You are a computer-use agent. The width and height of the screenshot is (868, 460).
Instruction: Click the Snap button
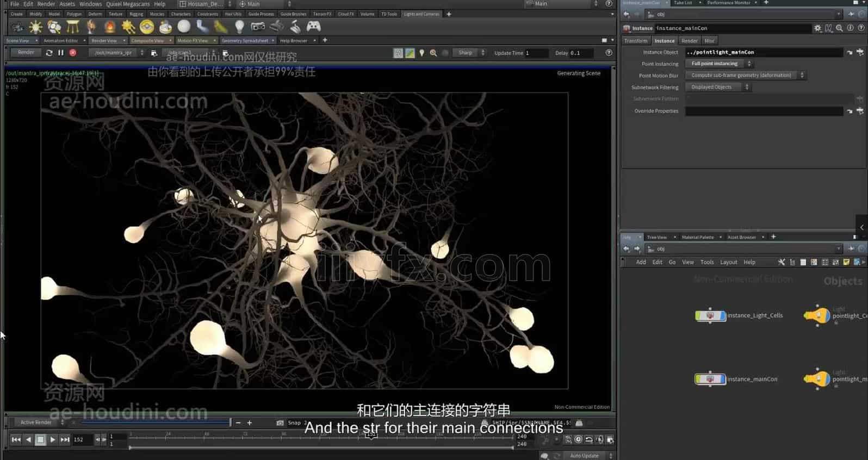pos(294,422)
